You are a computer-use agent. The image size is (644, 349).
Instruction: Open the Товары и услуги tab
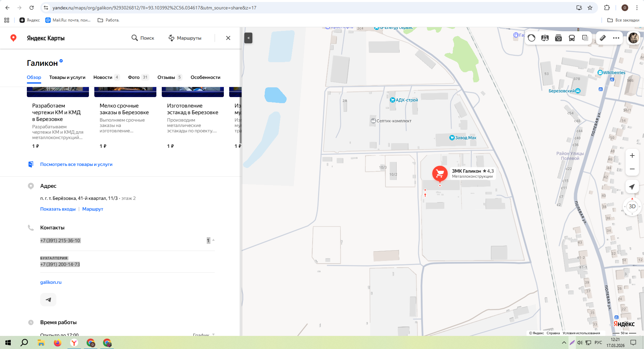67,77
